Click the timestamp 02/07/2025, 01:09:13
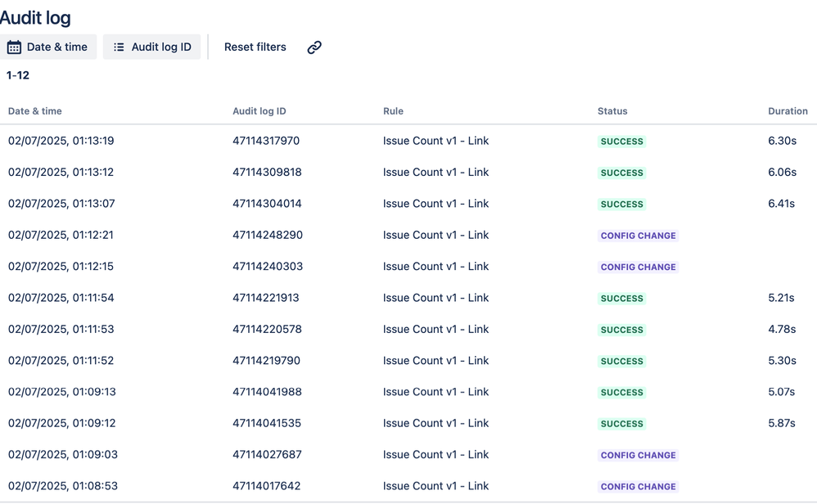Image resolution: width=817 pixels, height=504 pixels. [x=62, y=392]
